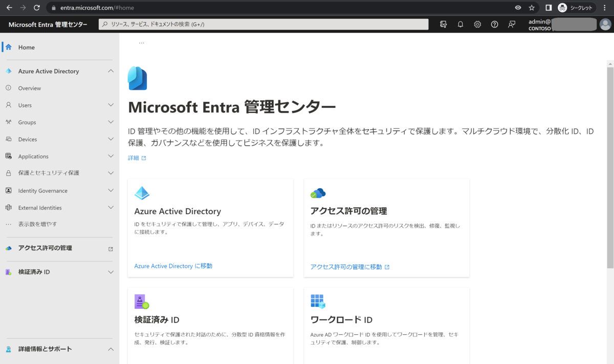This screenshot has width=614, height=364.
Task: Click the bookmark star icon
Action: (531, 8)
